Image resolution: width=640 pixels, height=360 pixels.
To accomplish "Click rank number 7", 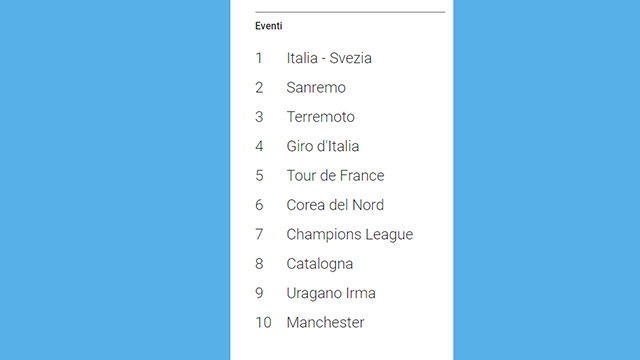I will tap(259, 234).
